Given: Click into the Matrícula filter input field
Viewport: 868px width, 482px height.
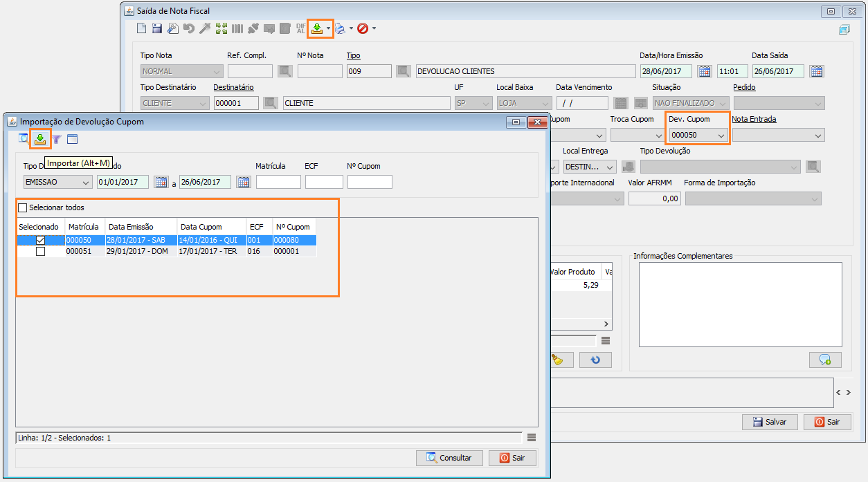Looking at the screenshot, I should coord(278,182).
